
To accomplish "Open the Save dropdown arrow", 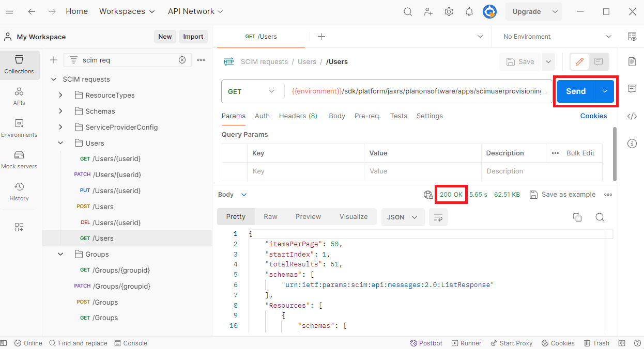I will (548, 61).
